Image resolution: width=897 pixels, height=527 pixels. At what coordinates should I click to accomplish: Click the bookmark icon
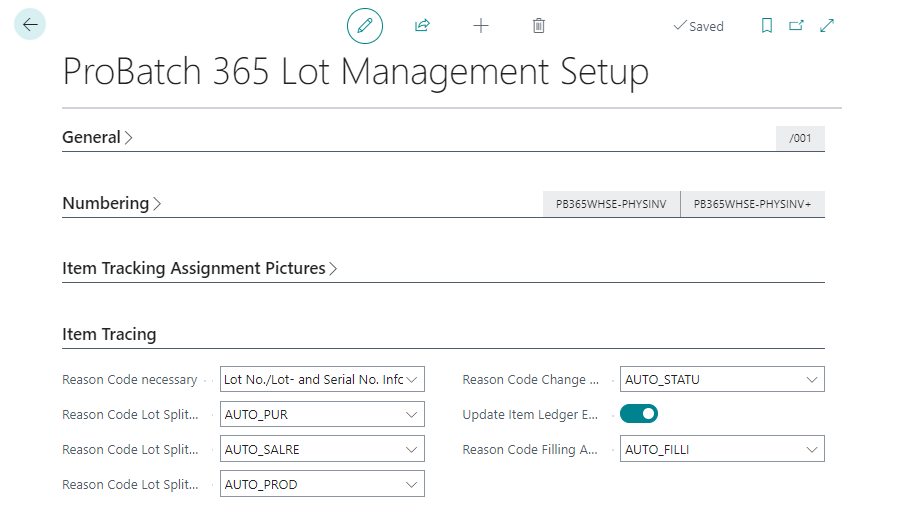767,26
